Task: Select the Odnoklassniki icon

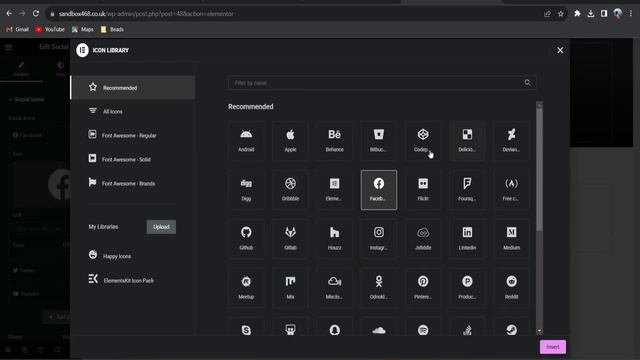Action: 379,288
